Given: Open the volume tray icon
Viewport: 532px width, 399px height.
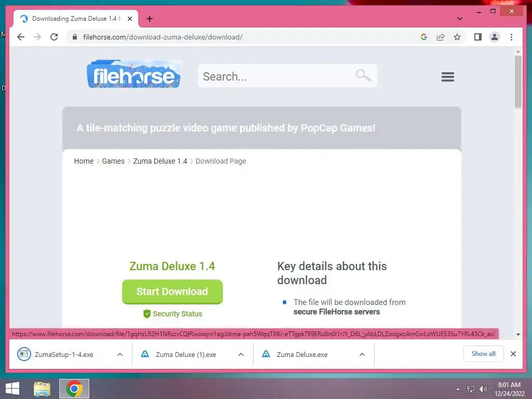Looking at the screenshot, I should click(x=483, y=389).
